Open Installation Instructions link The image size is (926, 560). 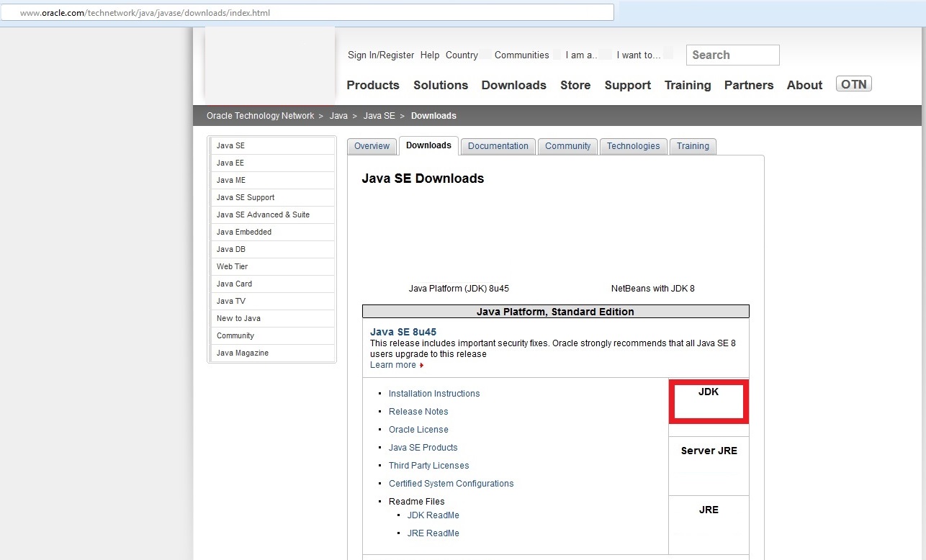click(x=434, y=394)
